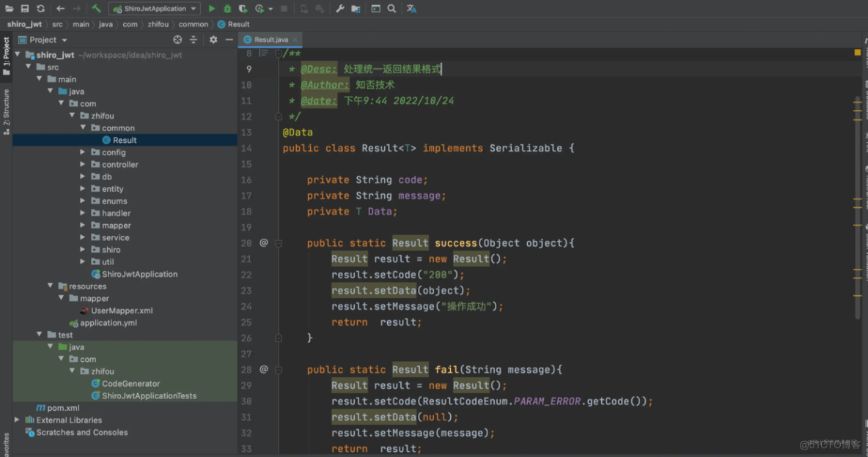Click the Translate icon in toolbar
868x457 pixels.
pyautogui.click(x=411, y=9)
